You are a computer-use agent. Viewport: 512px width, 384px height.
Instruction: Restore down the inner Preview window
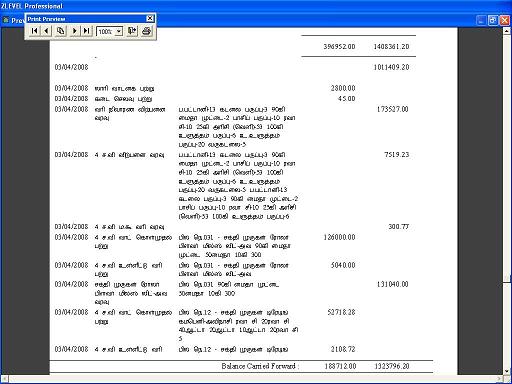pos(493,20)
